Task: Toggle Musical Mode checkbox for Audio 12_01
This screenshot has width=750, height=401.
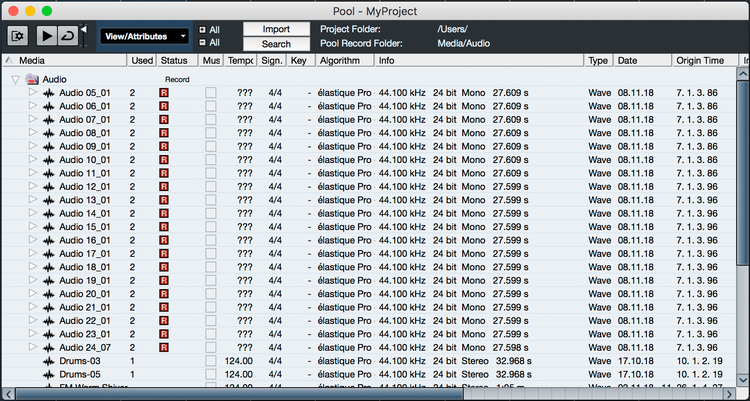Action: (210, 187)
